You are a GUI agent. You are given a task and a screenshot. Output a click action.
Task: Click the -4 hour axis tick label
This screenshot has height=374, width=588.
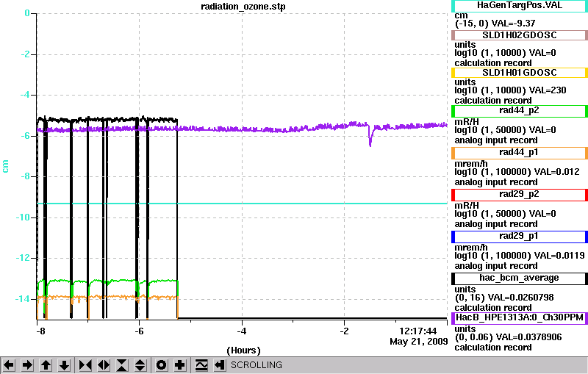pyautogui.click(x=242, y=331)
